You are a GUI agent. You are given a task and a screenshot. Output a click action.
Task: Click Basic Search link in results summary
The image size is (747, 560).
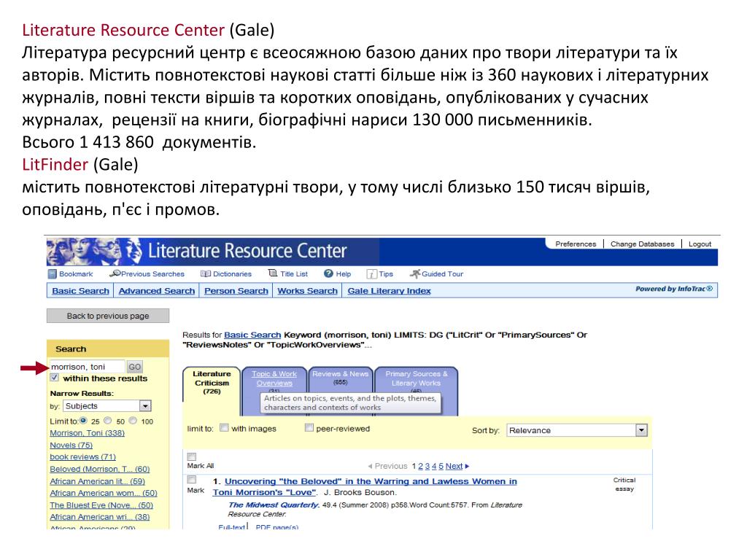(252, 335)
